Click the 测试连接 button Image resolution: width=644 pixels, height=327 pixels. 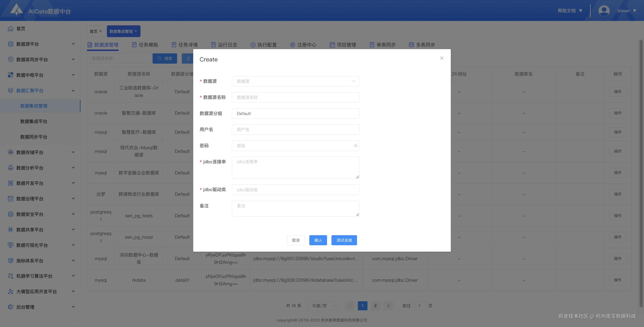[x=344, y=240]
